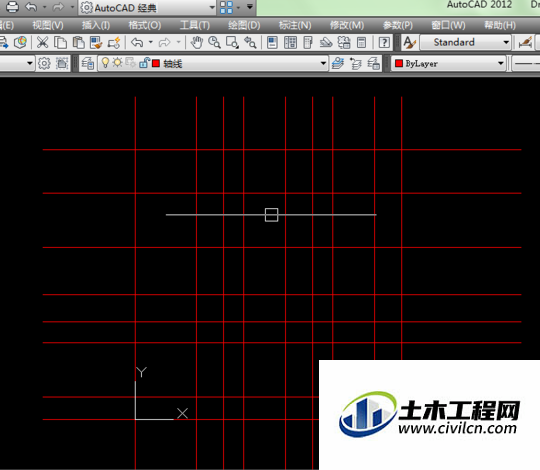Open the 窗口(W) menu
This screenshot has height=470, width=540.
(448, 25)
